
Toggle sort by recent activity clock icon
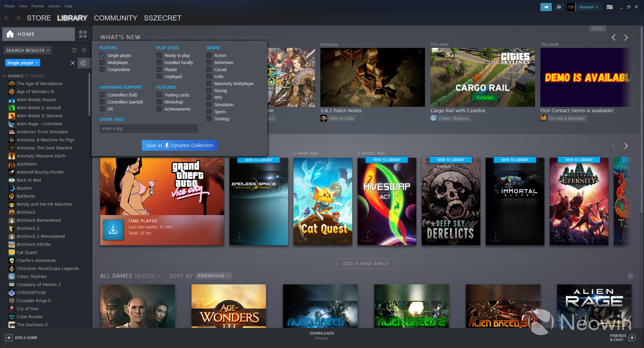[74, 50]
